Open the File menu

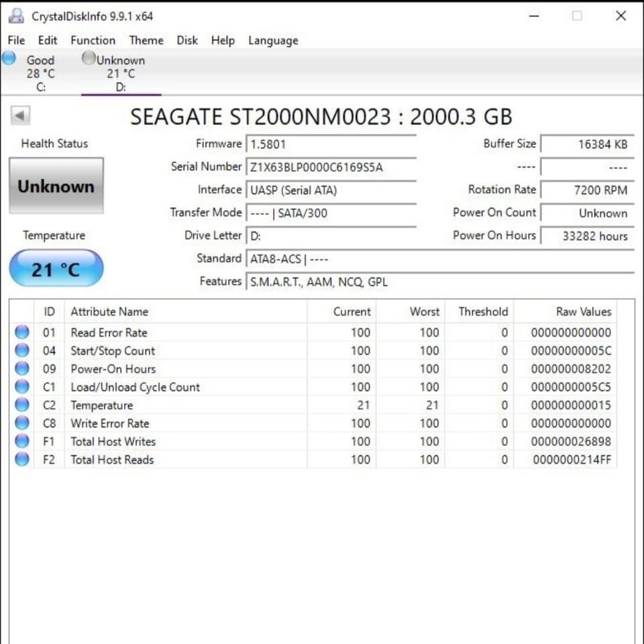pos(16,40)
